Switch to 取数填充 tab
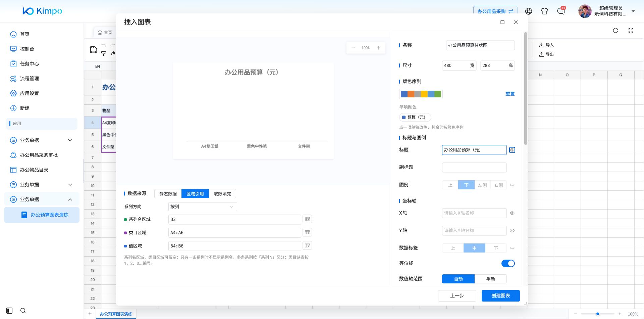The width and height of the screenshot is (644, 319). click(x=222, y=194)
